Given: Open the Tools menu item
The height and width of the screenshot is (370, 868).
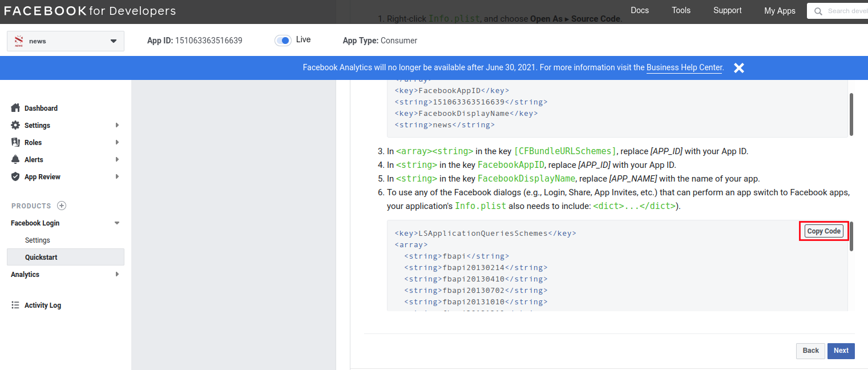Looking at the screenshot, I should click(681, 10).
